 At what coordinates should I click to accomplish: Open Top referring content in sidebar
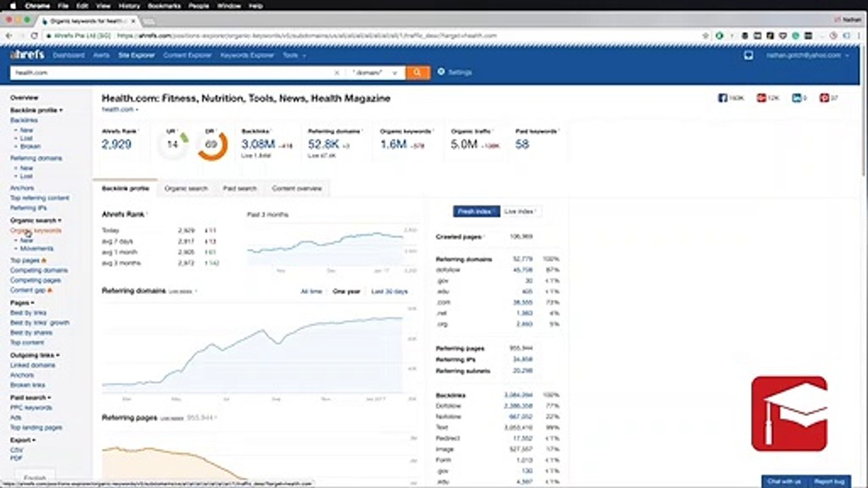[x=39, y=198]
